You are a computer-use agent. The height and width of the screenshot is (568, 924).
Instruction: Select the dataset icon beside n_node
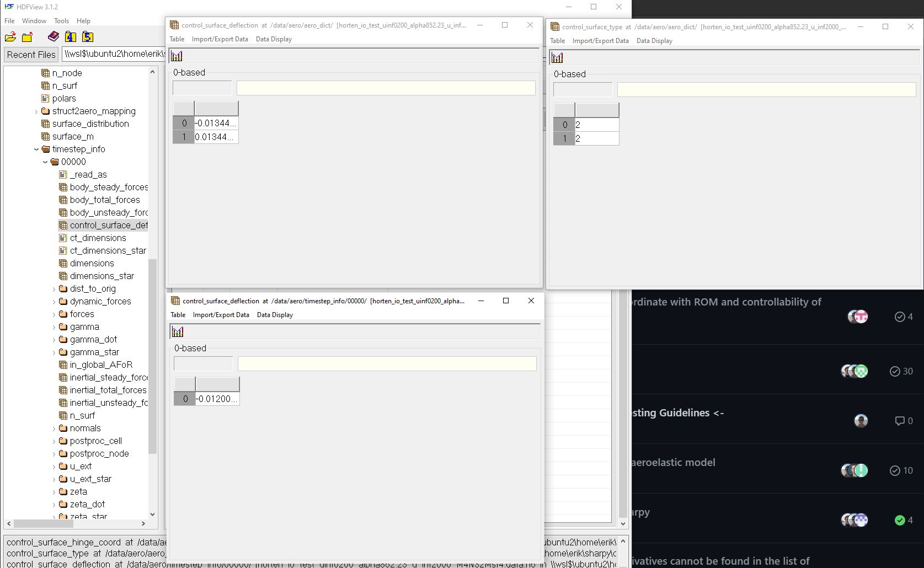(45, 72)
